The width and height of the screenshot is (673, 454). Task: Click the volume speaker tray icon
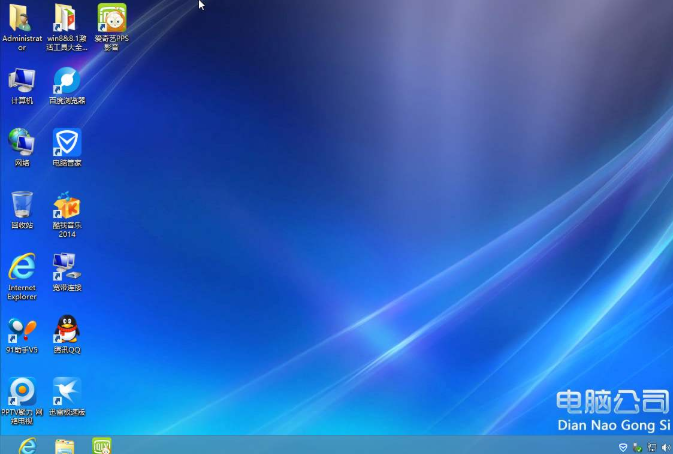pyautogui.click(x=666, y=448)
